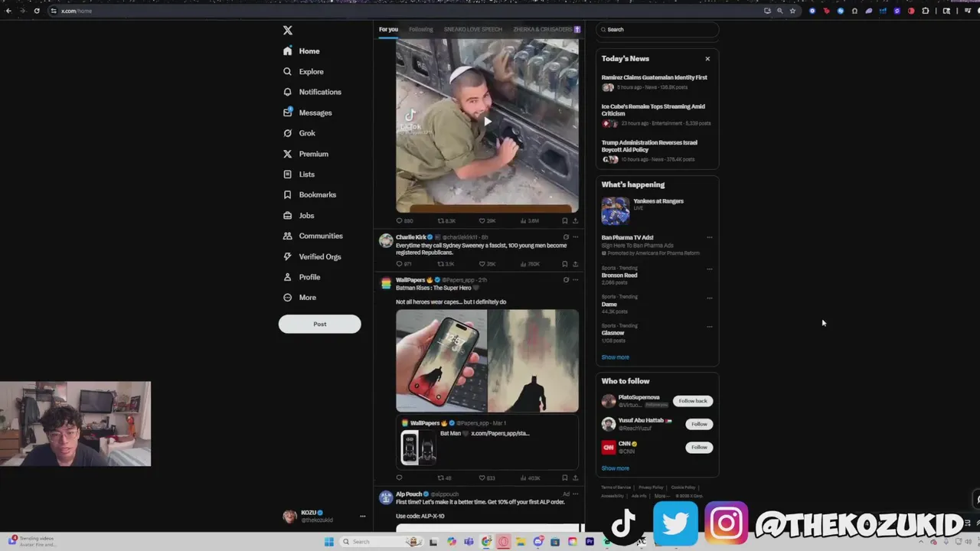Share the Charlie Kirk post

pos(575,264)
